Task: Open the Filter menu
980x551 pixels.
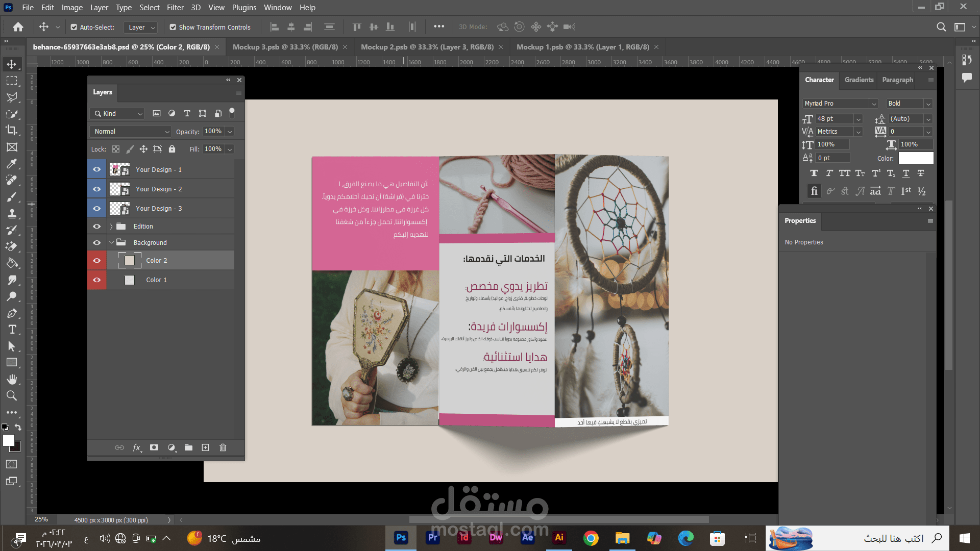Action: coord(175,7)
